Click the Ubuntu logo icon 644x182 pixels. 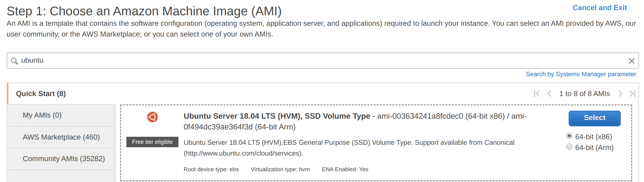[152, 117]
